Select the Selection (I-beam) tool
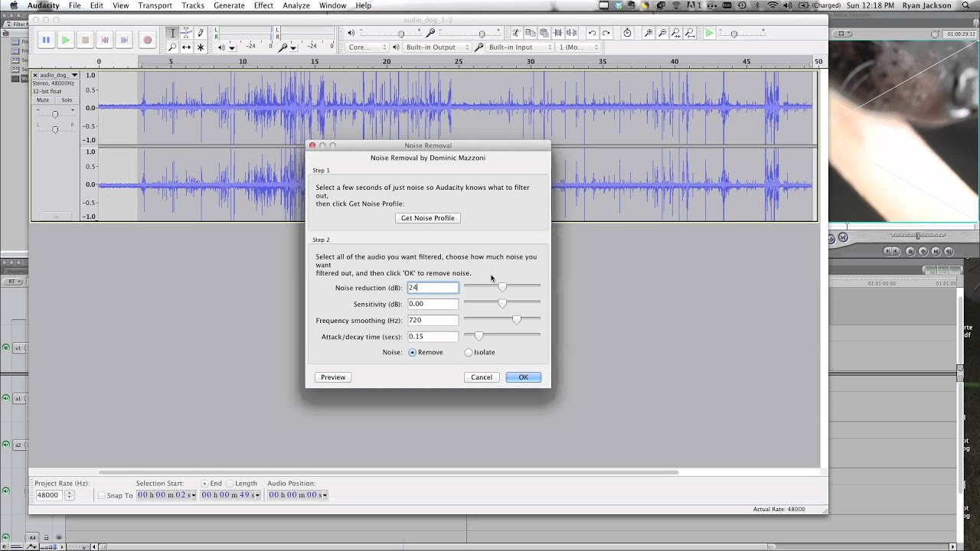980x551 pixels. coord(172,33)
